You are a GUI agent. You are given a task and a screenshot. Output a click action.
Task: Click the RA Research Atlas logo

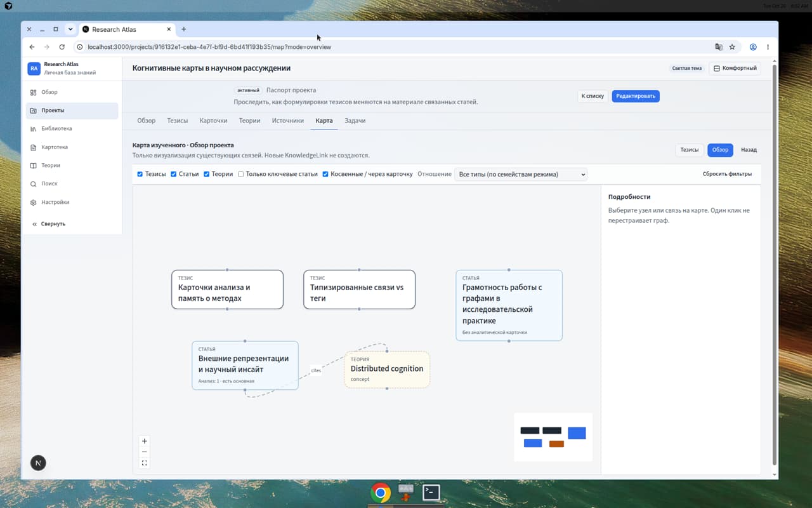[34, 69]
